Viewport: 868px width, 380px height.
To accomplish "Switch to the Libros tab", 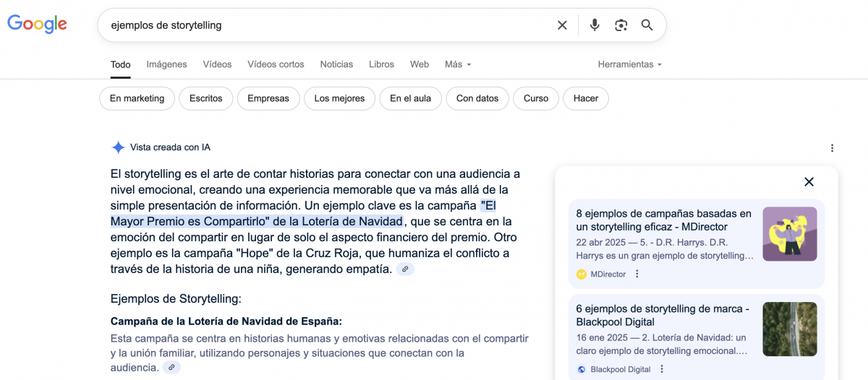I will pos(381,64).
